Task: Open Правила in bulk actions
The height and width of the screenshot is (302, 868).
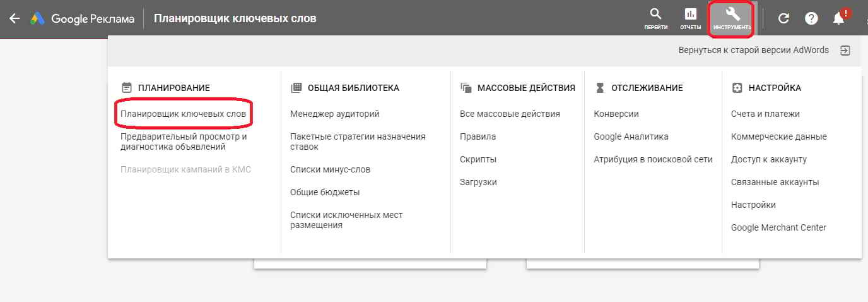Action: point(478,136)
